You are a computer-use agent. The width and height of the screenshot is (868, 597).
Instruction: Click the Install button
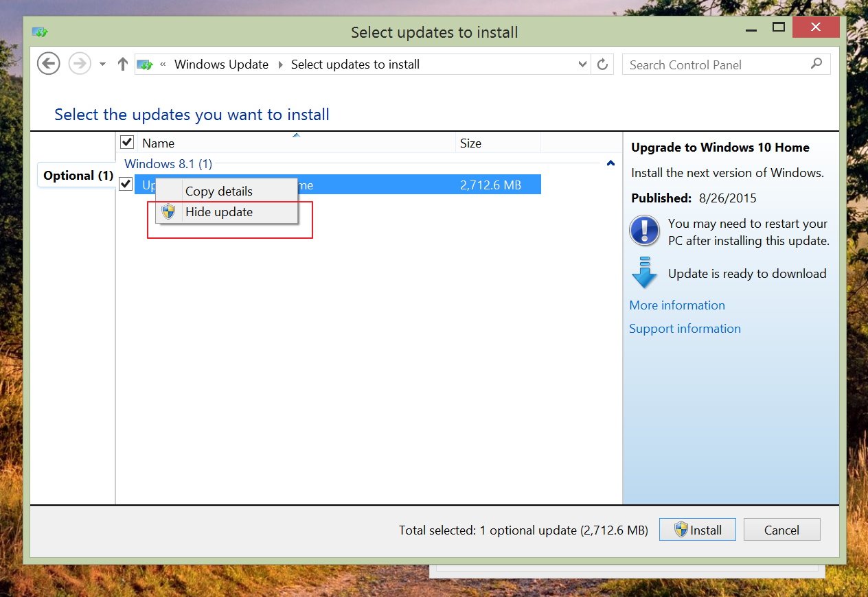(x=698, y=530)
